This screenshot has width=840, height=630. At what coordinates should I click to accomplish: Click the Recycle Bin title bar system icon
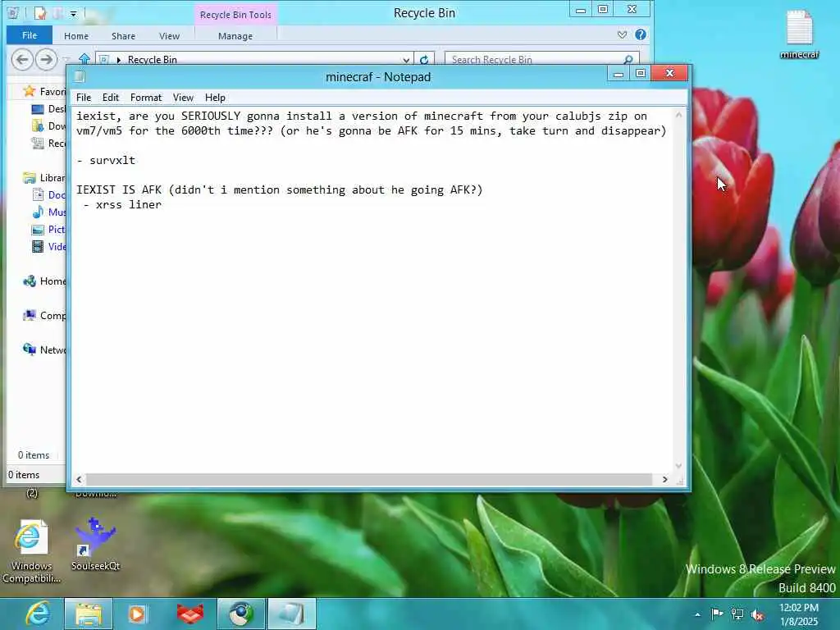click(13, 13)
